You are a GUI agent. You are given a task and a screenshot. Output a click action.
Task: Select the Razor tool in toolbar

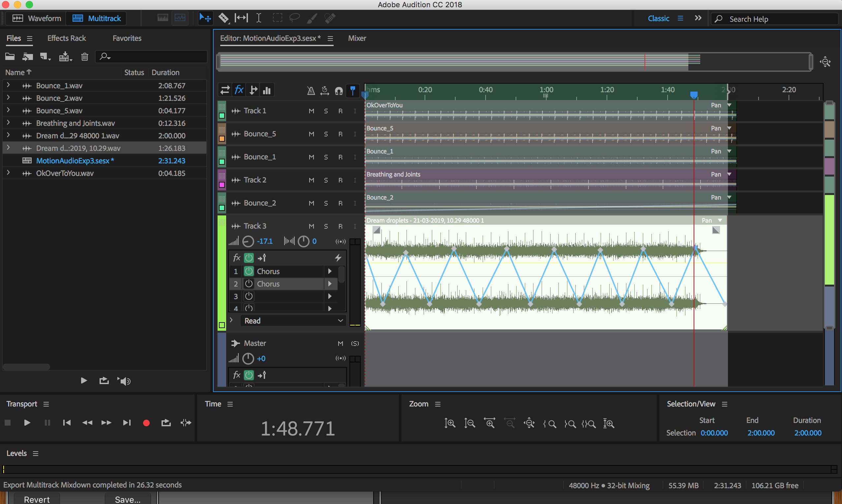pos(223,18)
